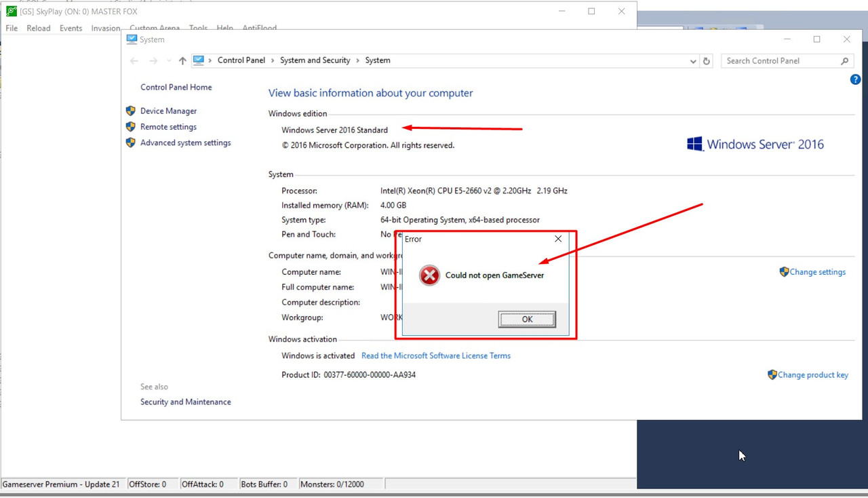868x498 pixels.
Task: Click the Windows Server 2016 logo
Action: 755,144
